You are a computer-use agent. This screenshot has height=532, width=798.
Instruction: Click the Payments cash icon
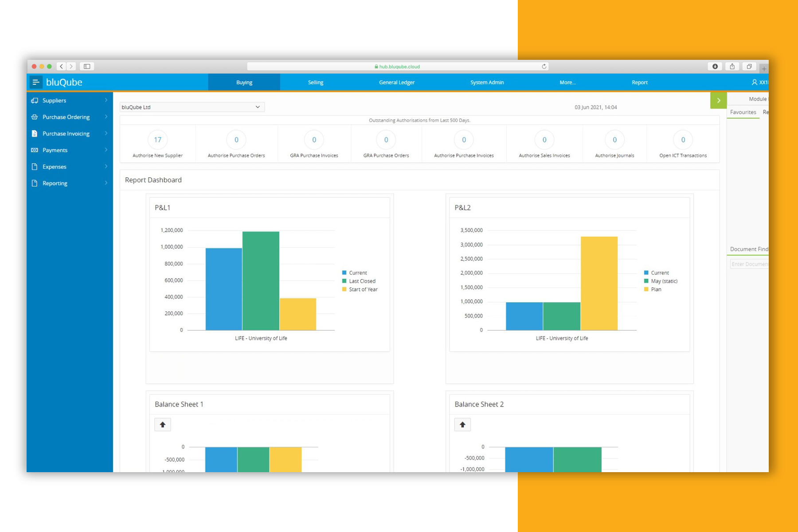click(x=35, y=150)
